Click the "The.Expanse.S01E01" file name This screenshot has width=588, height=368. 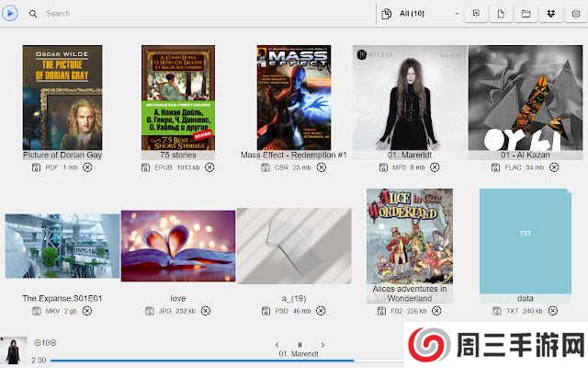(62, 298)
